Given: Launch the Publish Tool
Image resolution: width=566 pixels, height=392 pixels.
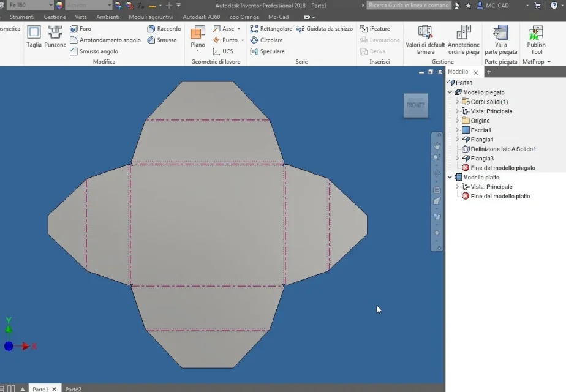Looking at the screenshot, I should pos(536,40).
